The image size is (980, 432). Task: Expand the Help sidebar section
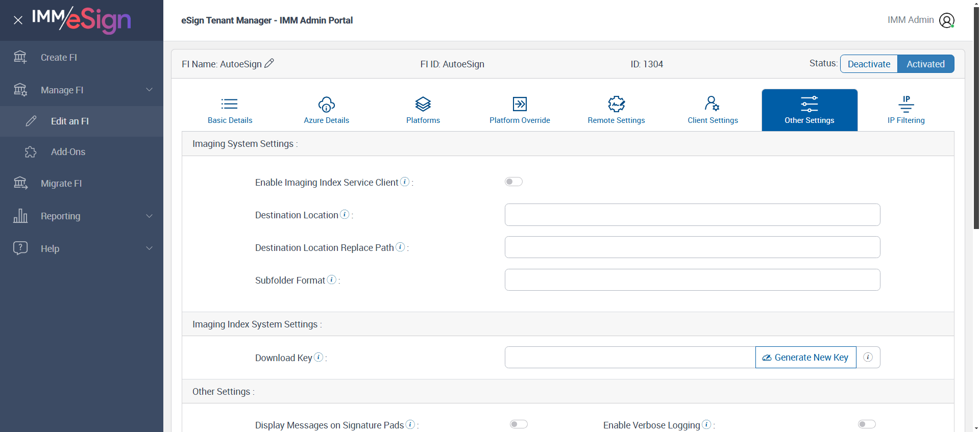(82, 248)
